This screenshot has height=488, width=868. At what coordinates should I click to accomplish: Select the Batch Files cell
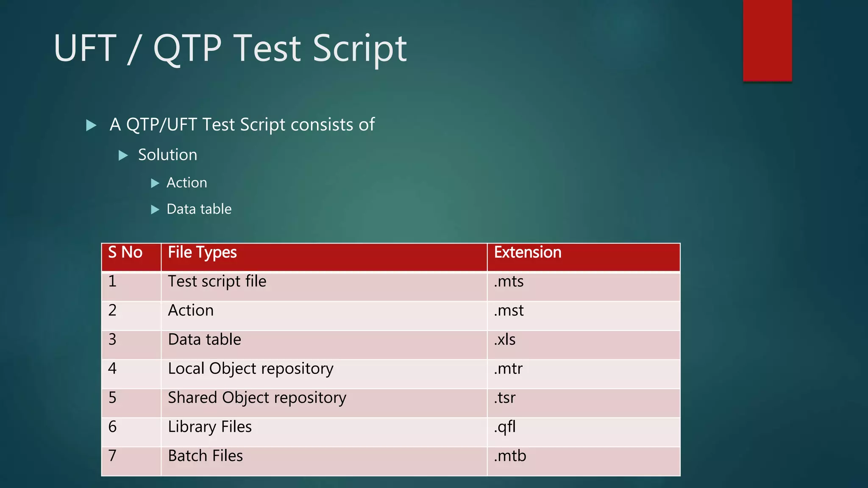click(324, 462)
